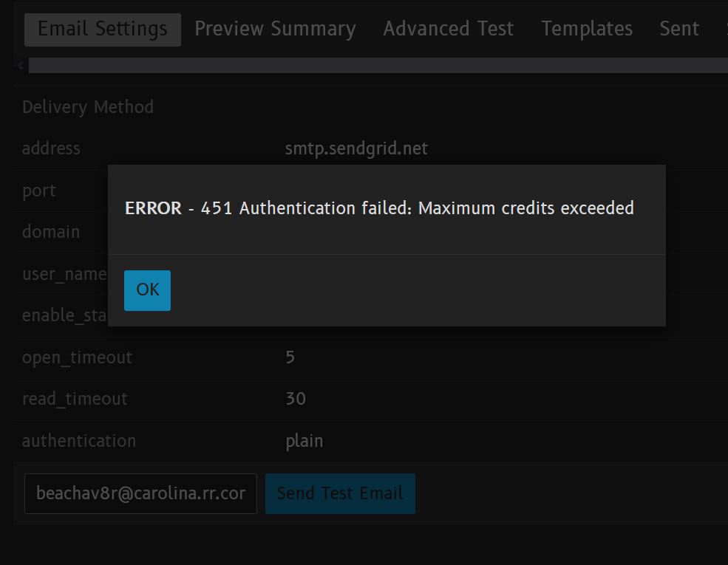Open the Email Settings tab
Viewport: 728px width, 565px height.
[103, 30]
